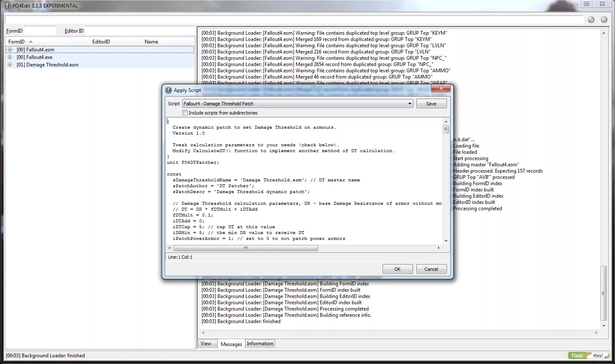Click script editor scroll up arrow
This screenshot has width=615, height=364.
point(446,122)
